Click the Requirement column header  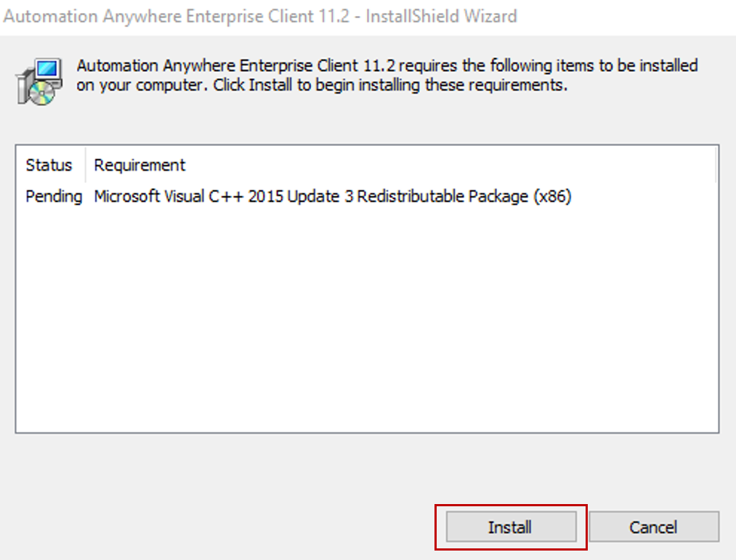139,165
